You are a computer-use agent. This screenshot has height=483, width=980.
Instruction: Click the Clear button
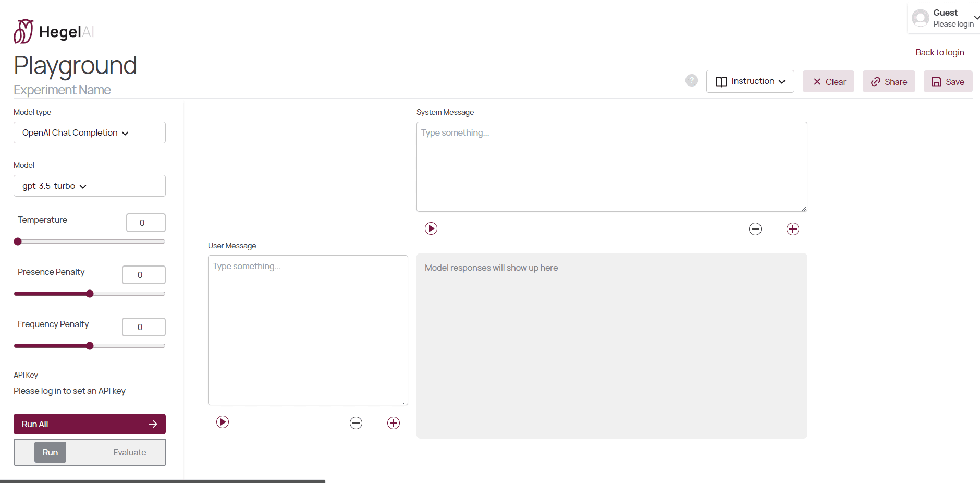tap(828, 81)
